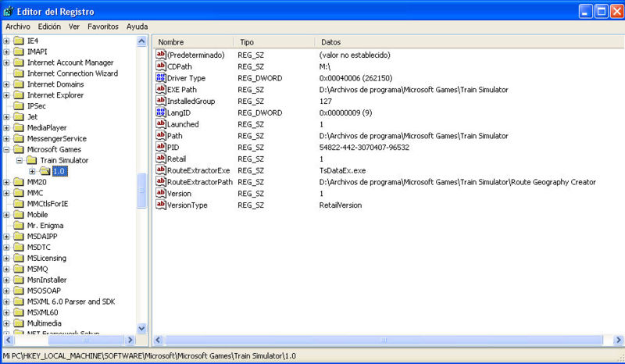
Task: Expand the Internet Explorer key
Action: [x=7, y=95]
